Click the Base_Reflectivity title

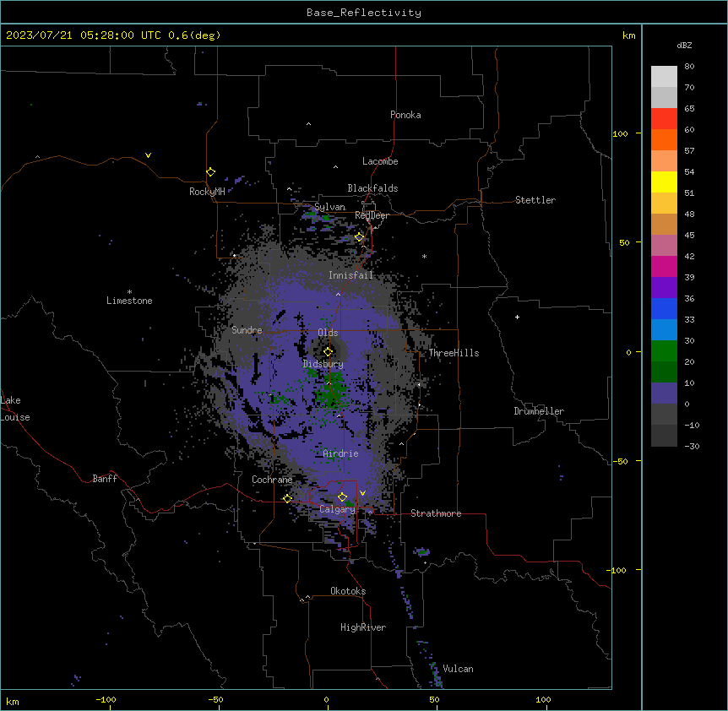coord(364,13)
